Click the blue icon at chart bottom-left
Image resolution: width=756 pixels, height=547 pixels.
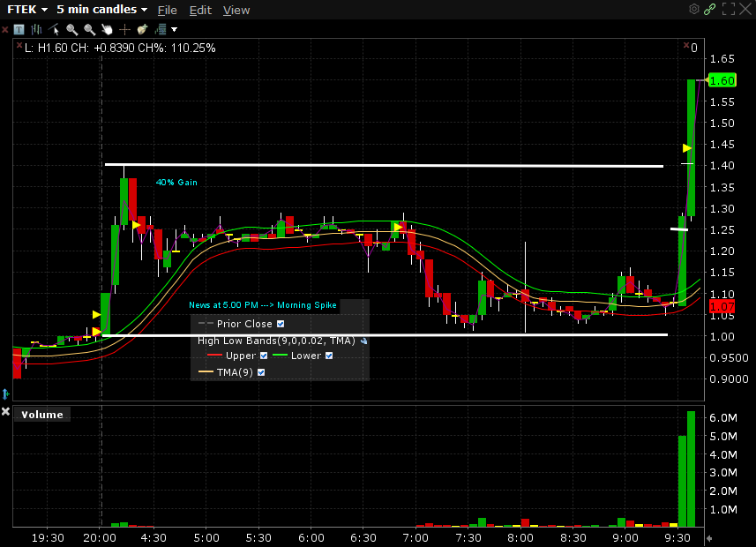pos(6,394)
